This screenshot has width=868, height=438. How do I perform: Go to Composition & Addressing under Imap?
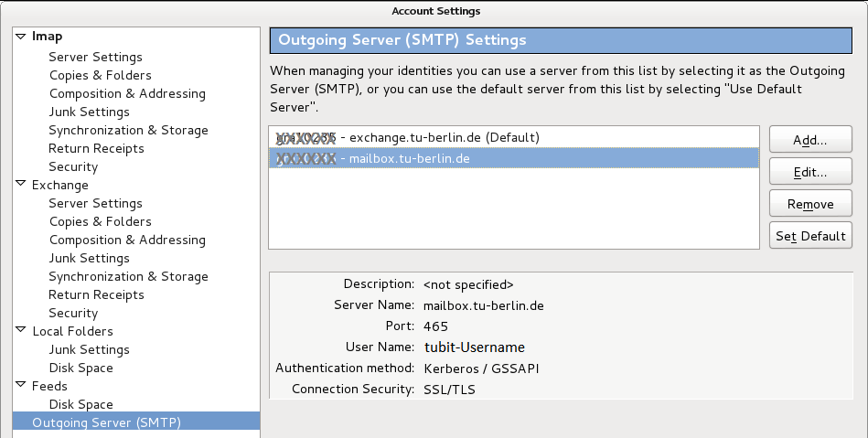[x=127, y=93]
